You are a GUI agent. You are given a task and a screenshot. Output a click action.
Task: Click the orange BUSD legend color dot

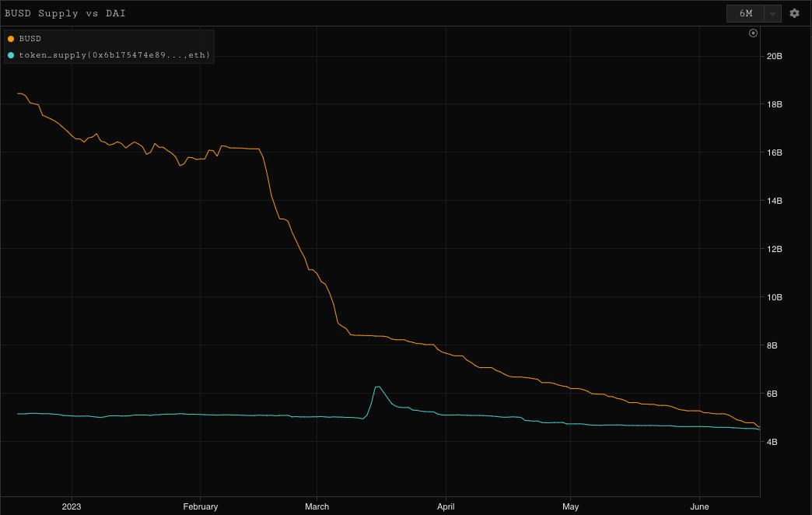tap(11, 39)
